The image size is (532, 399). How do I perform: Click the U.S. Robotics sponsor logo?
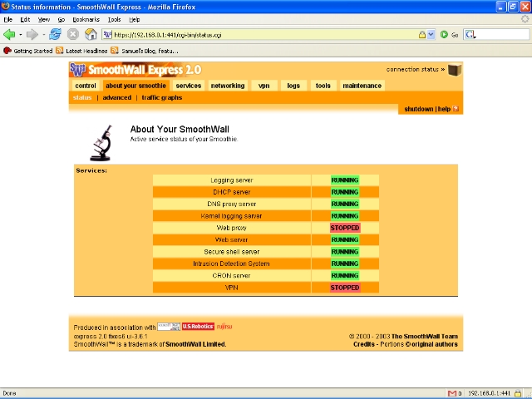(198, 327)
